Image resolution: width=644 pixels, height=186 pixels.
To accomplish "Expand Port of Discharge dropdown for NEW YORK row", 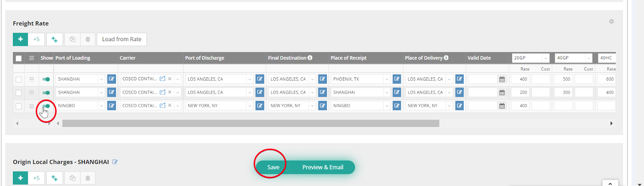I will pyautogui.click(x=250, y=106).
